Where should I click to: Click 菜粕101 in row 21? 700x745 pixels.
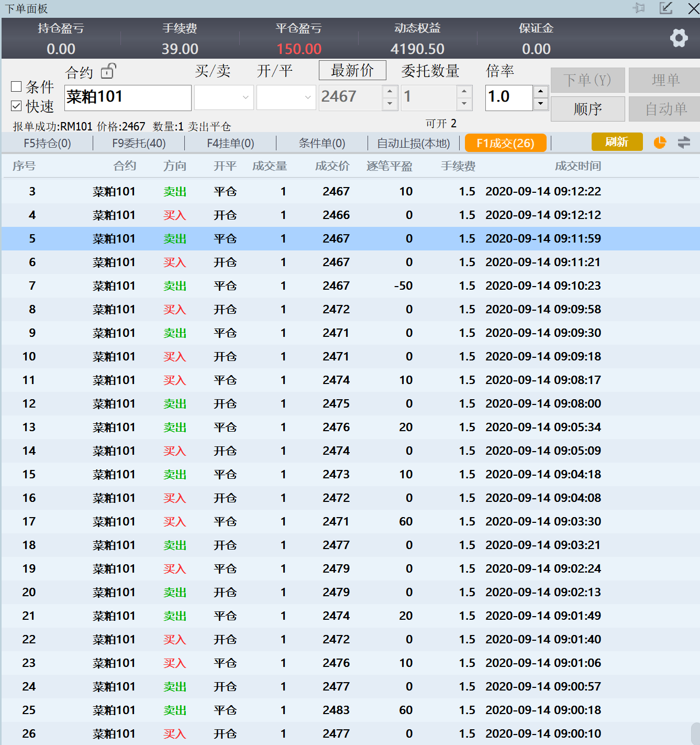(114, 616)
